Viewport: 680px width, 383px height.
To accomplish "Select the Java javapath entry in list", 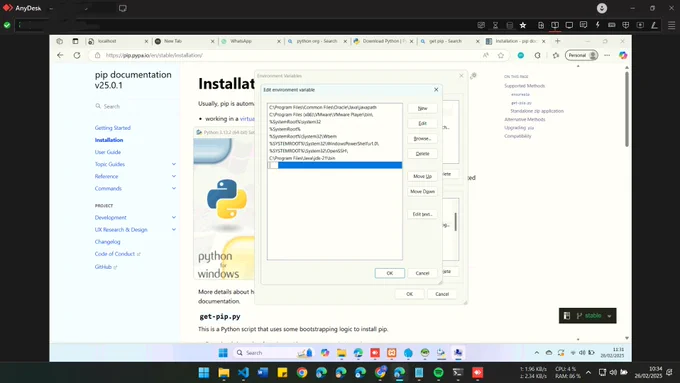I will point(334,107).
